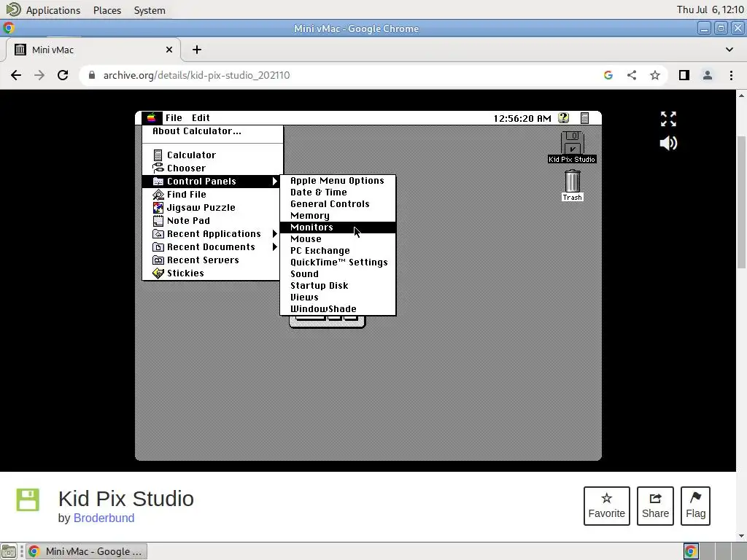Open the Edit menu in Mac

click(201, 117)
